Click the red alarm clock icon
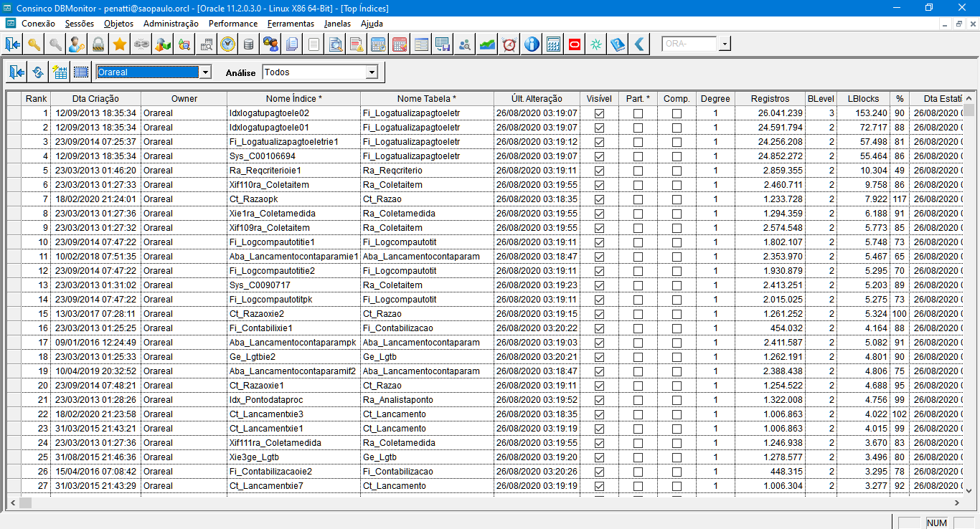The image size is (980, 529). [x=509, y=44]
